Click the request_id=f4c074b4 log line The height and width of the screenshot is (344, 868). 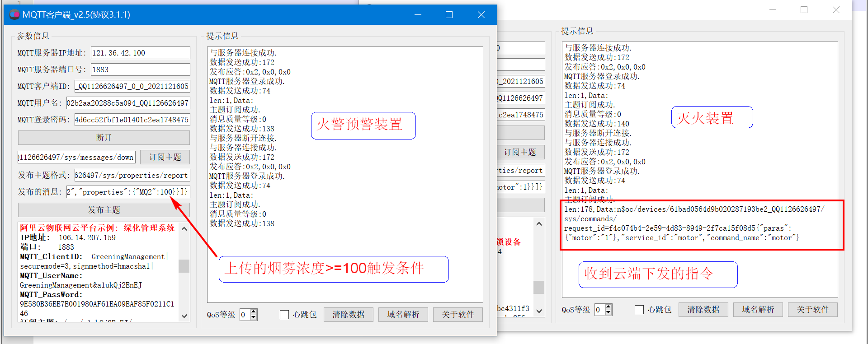coord(678,228)
